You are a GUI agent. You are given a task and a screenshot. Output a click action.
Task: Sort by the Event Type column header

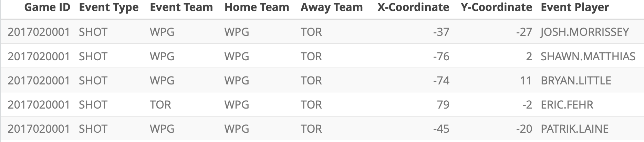(x=109, y=8)
